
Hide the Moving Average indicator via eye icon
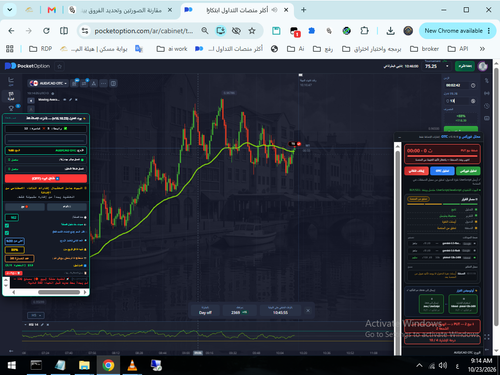pyautogui.click(x=65, y=100)
